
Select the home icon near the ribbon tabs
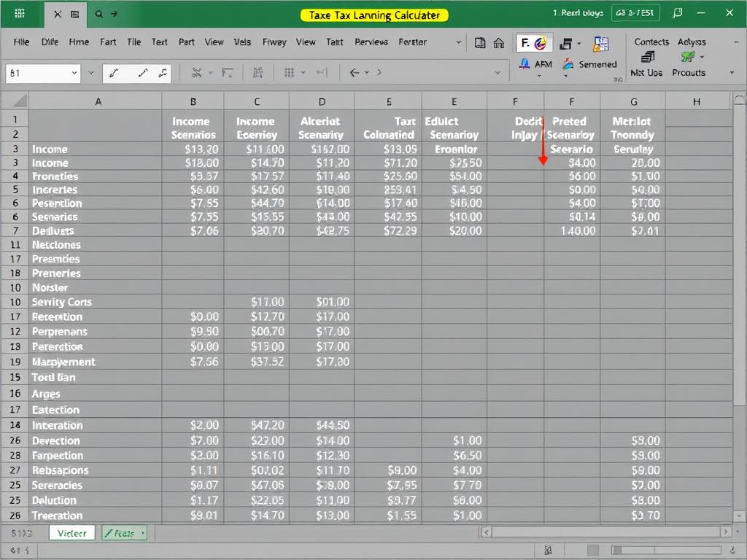coord(498,42)
